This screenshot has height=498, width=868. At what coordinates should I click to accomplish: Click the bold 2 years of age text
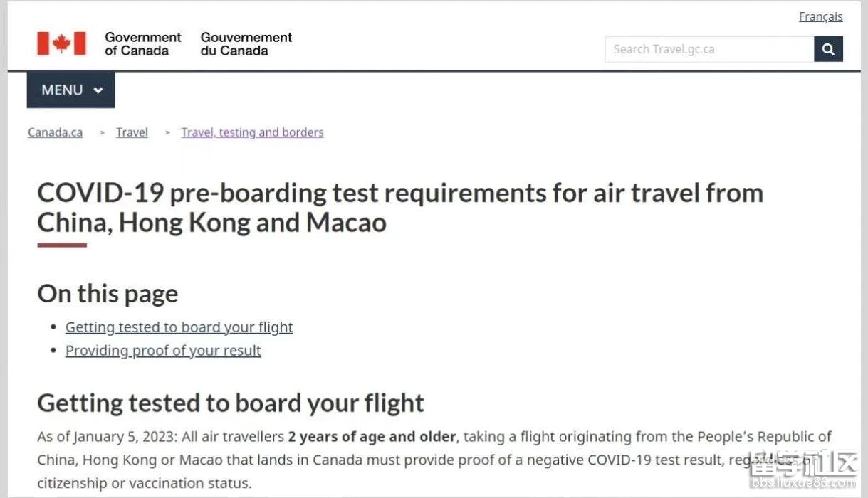pos(372,436)
